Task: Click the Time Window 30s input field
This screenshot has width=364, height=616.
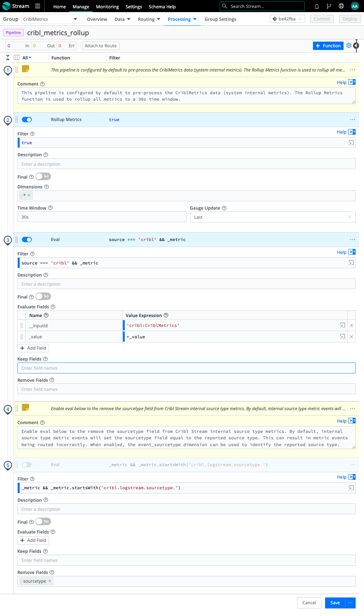Action: click(x=102, y=217)
